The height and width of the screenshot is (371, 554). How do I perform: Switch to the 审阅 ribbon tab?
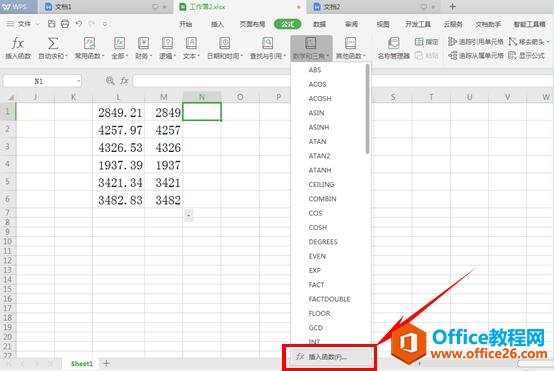[x=351, y=24]
